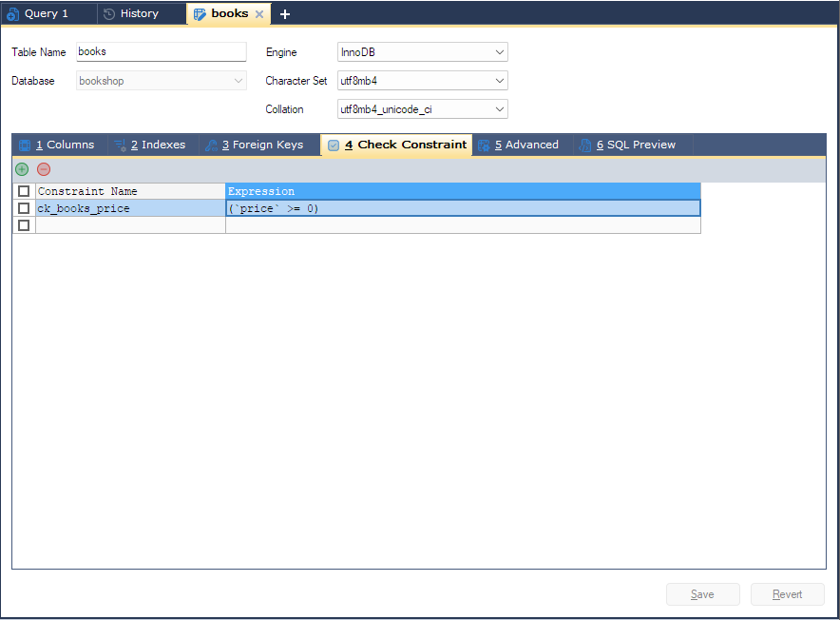Screen dimensions: 840x620
Task: Click the empty expression cell
Action: point(464,225)
